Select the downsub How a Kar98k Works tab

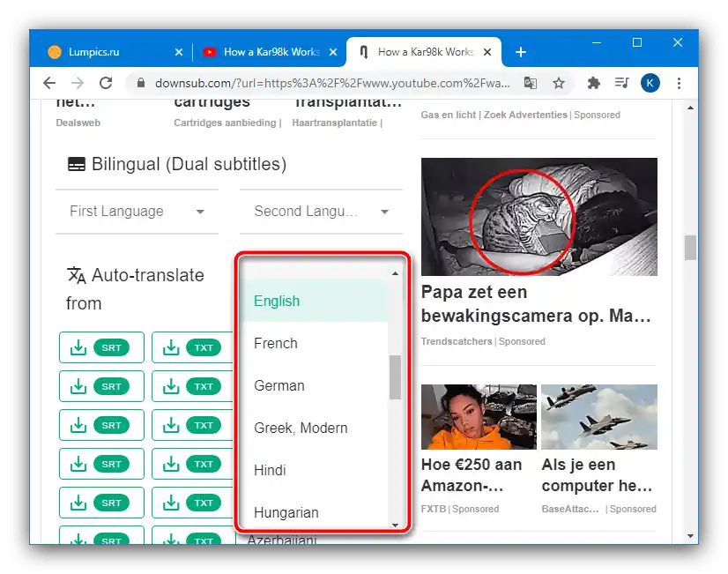(x=423, y=52)
